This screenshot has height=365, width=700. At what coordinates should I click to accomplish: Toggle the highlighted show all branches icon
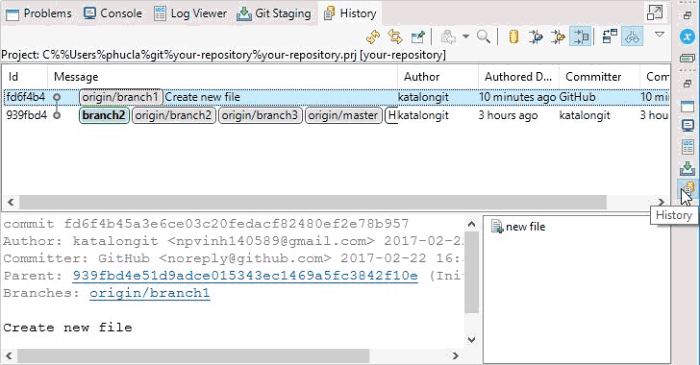coord(632,37)
